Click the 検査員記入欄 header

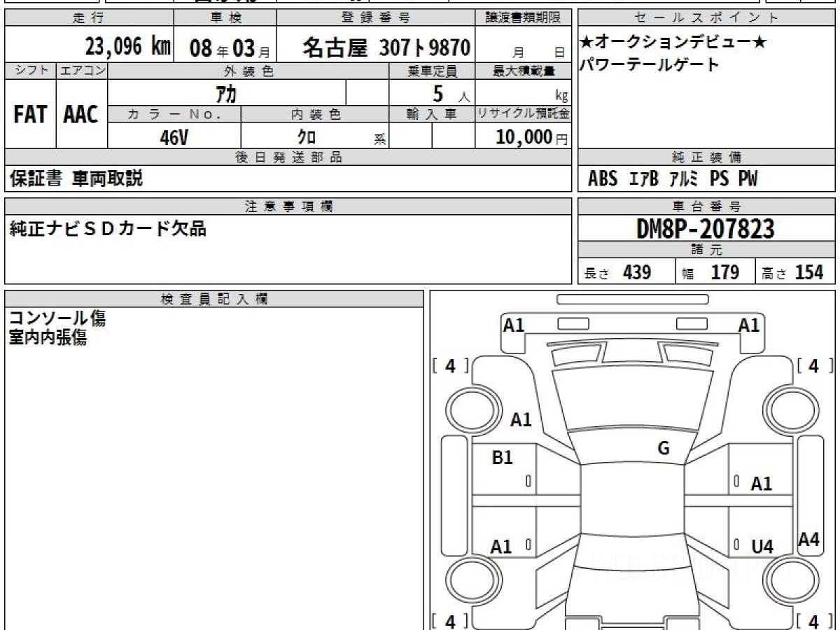pyautogui.click(x=214, y=299)
